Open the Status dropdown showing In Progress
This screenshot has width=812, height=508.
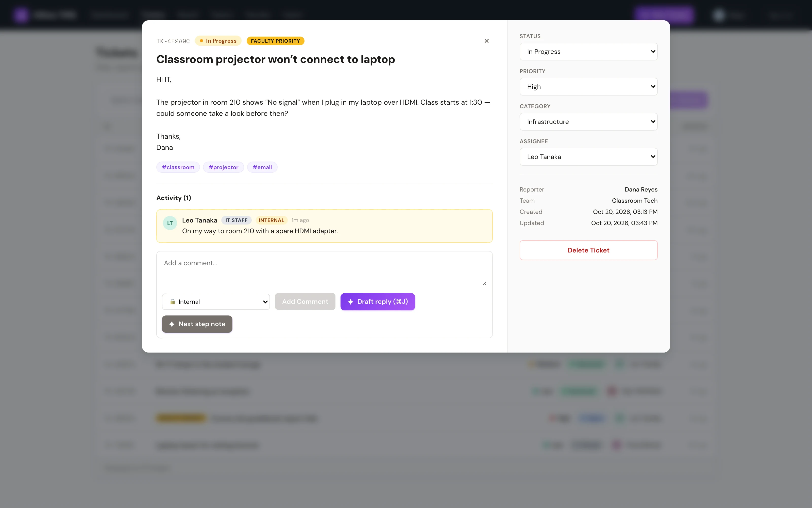[x=588, y=51]
